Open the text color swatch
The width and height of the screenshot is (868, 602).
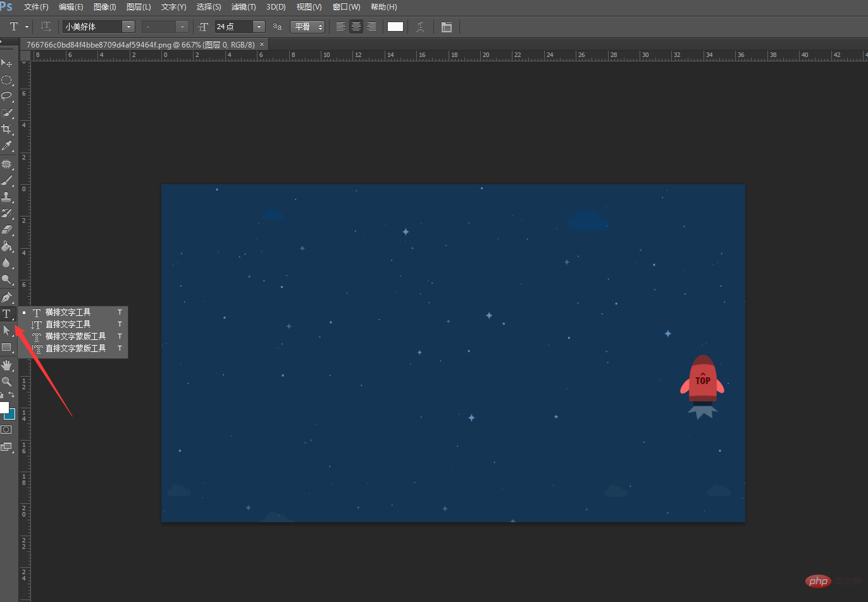click(395, 27)
